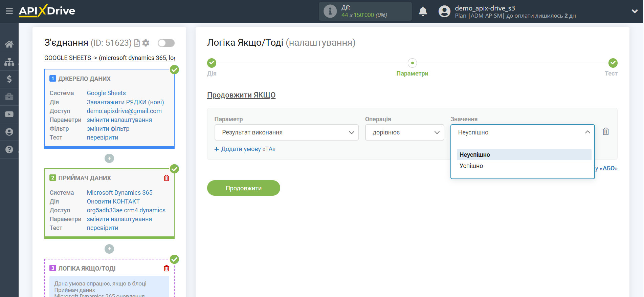Click source змінити налаштування link
This screenshot has height=297, width=644.
pos(119,120)
